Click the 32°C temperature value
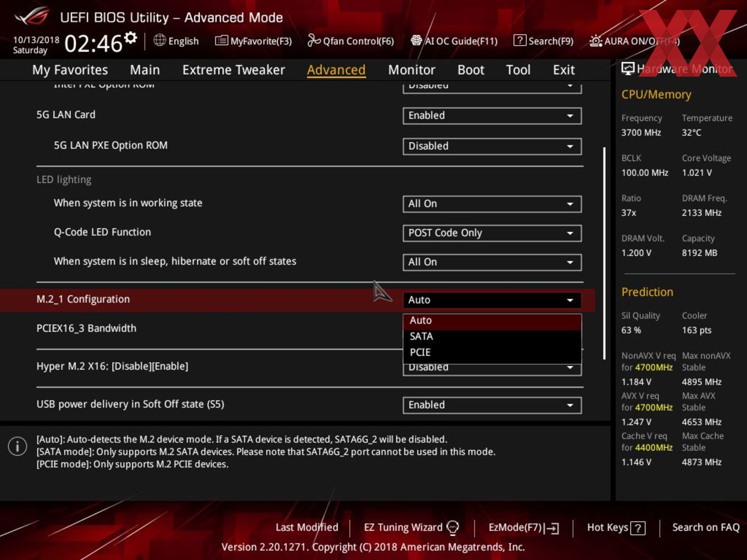Image resolution: width=747 pixels, height=560 pixels. pos(692,133)
